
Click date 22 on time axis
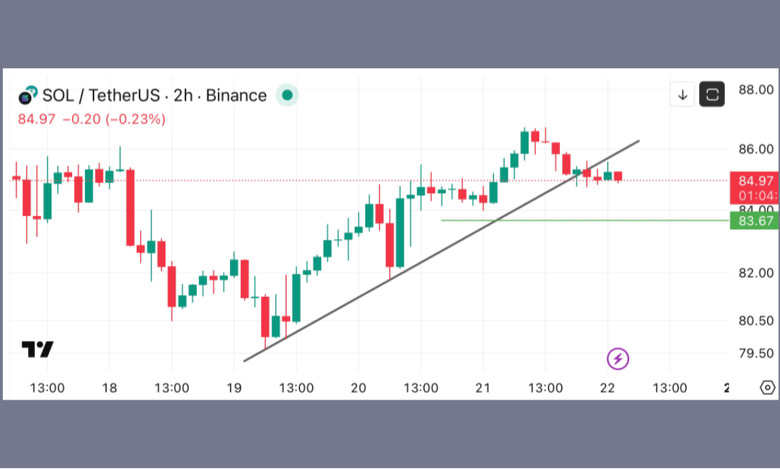607,388
